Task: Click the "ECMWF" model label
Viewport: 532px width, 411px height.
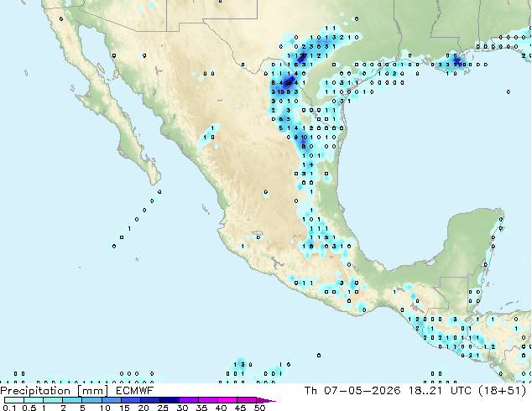Action: pyautogui.click(x=135, y=391)
